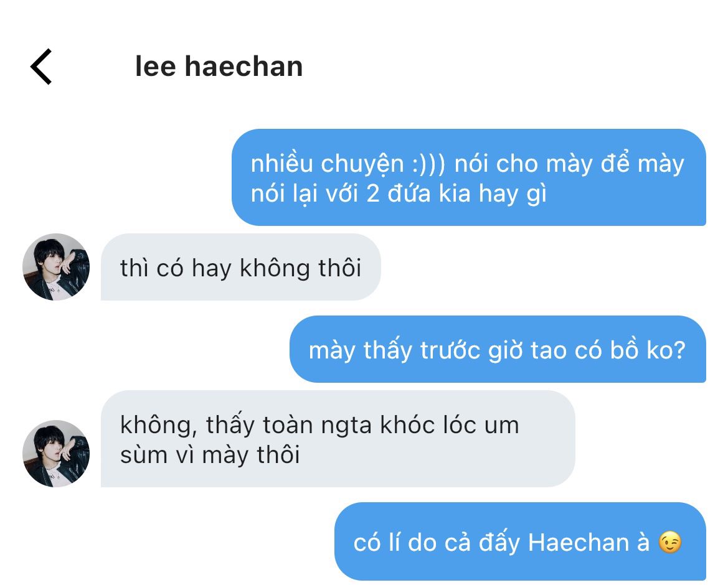
Task: Click the number "2" in first blue bubble
Action: click(373, 194)
